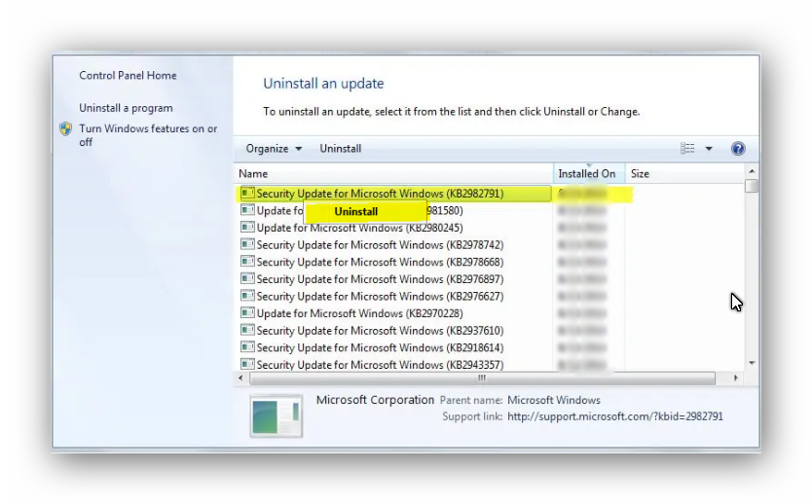The width and height of the screenshot is (812, 504).
Task: Click the vertical scrollbar down arrow
Action: point(752,363)
